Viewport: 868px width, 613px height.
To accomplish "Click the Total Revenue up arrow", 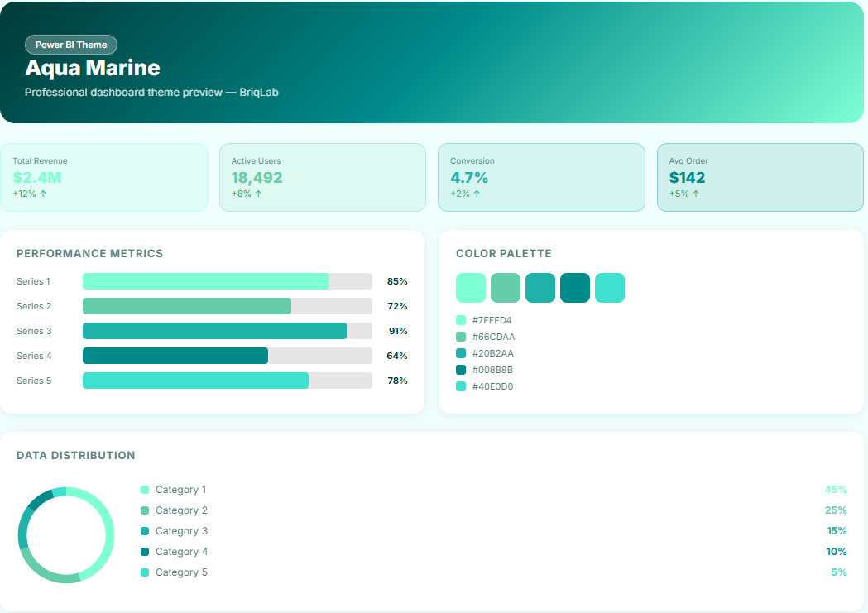I will coord(43,194).
